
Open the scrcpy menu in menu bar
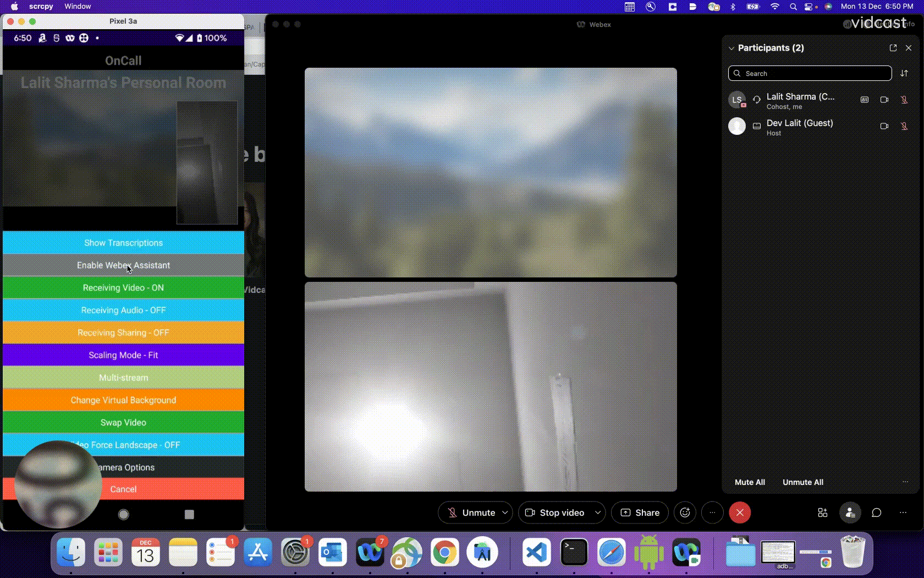tap(41, 6)
